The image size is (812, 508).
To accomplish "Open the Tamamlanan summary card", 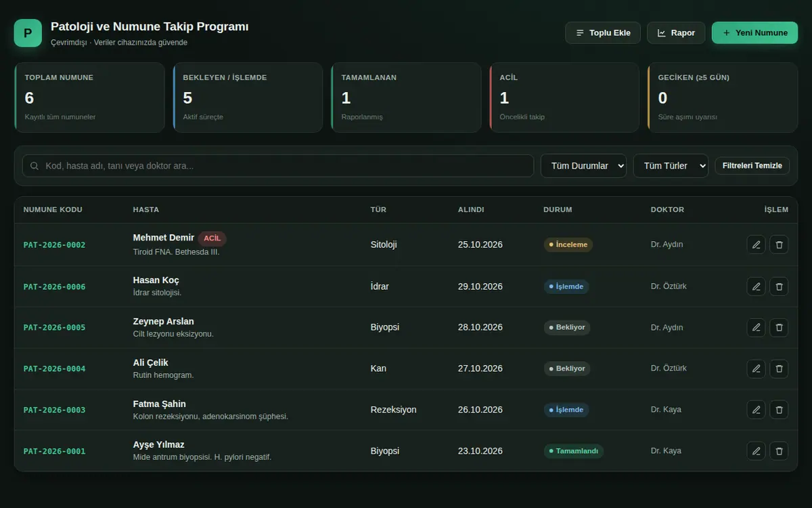I will (406, 98).
